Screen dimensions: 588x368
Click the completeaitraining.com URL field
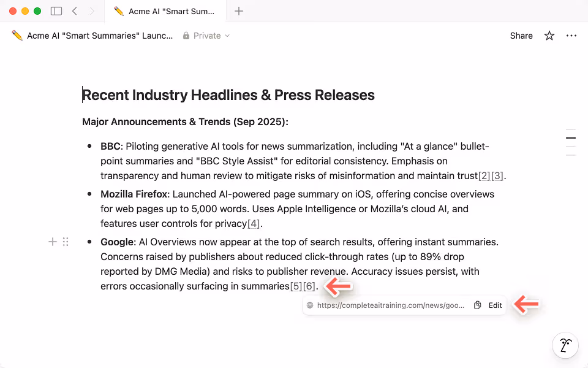click(x=390, y=305)
